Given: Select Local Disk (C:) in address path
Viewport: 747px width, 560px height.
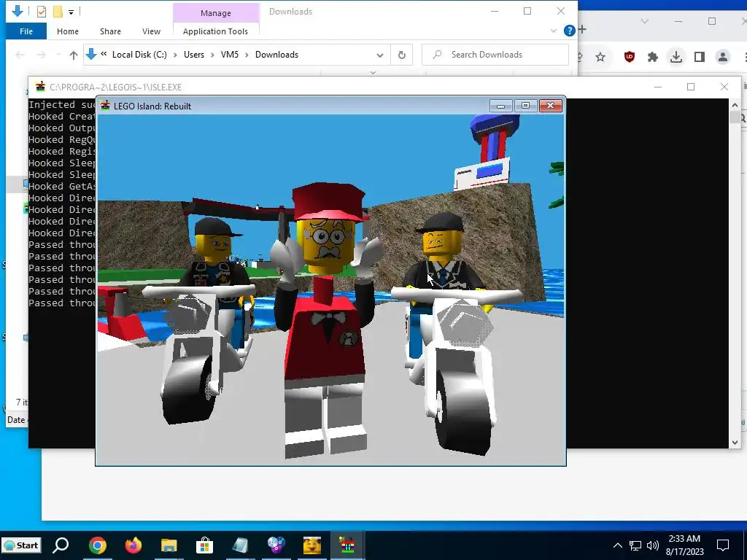Looking at the screenshot, I should click(139, 55).
